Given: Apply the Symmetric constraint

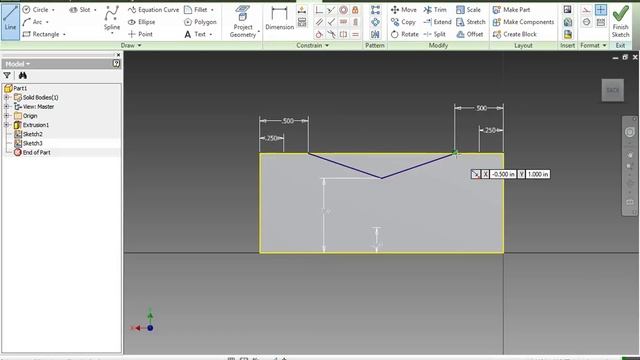Looking at the screenshot, I should coord(343,35).
